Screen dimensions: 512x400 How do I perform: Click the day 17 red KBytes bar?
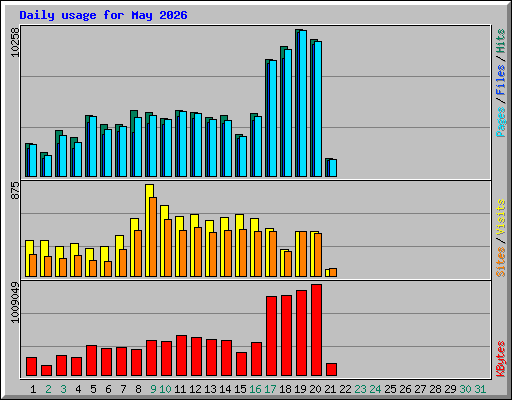click(271, 336)
